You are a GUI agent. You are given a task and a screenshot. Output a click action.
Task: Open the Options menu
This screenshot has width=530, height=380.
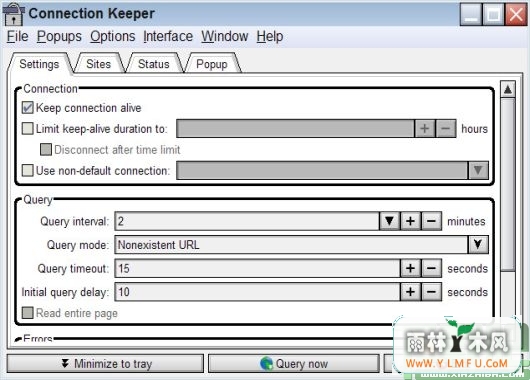tap(113, 36)
